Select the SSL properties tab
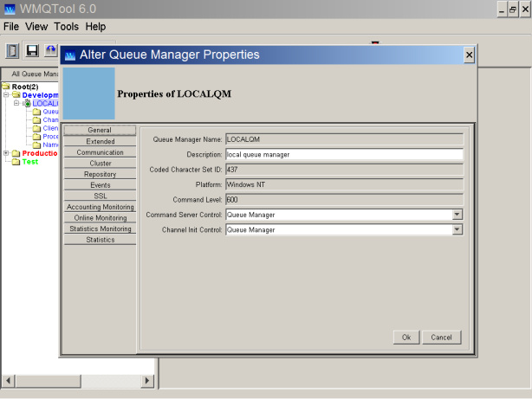This screenshot has width=532, height=399. [x=100, y=196]
